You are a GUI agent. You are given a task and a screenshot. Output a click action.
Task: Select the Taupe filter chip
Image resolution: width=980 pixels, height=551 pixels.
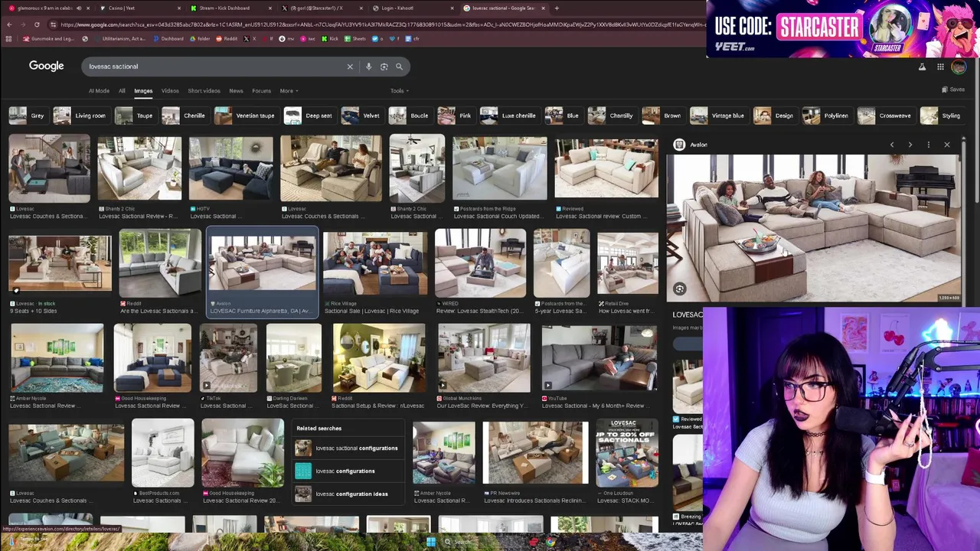pyautogui.click(x=134, y=116)
